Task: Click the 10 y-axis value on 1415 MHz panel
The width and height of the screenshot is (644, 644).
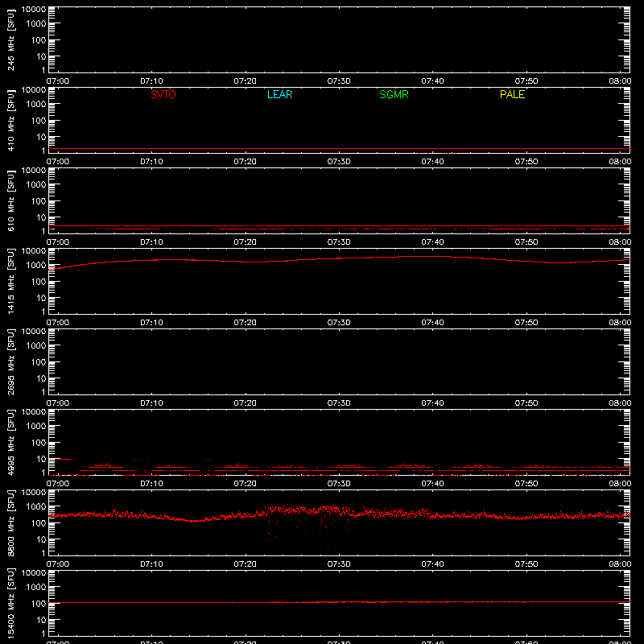Action: pyautogui.click(x=42, y=298)
